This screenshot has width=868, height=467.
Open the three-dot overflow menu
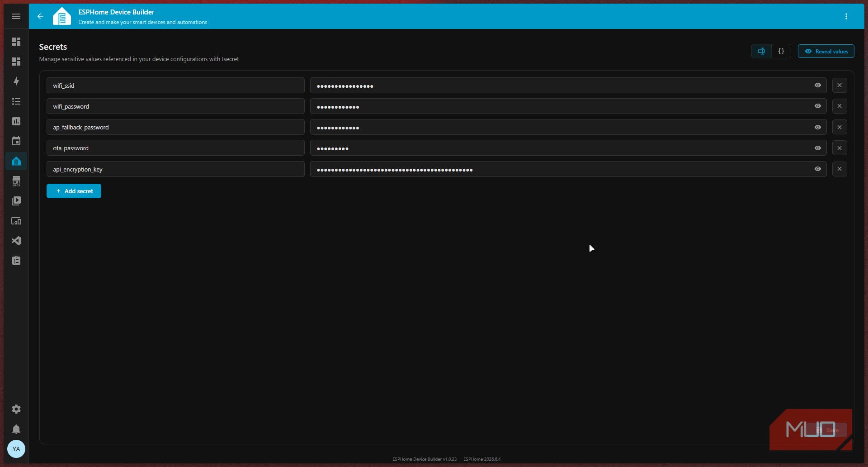pos(846,16)
